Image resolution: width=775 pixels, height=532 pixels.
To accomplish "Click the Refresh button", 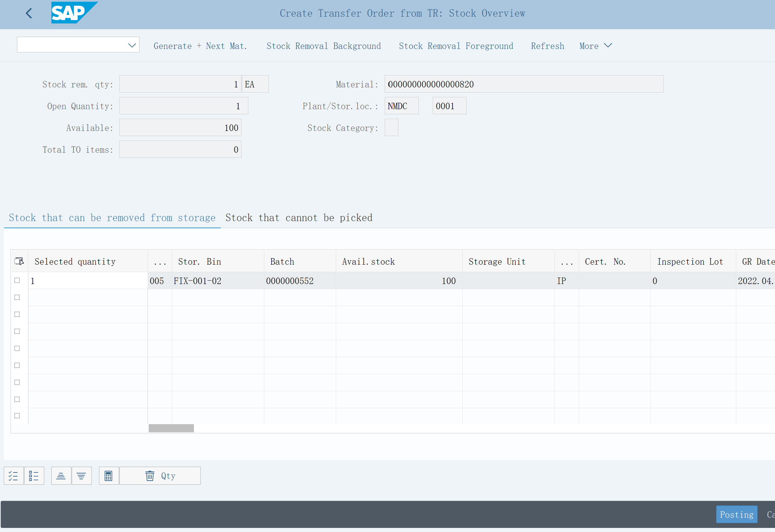I will 547,45.
